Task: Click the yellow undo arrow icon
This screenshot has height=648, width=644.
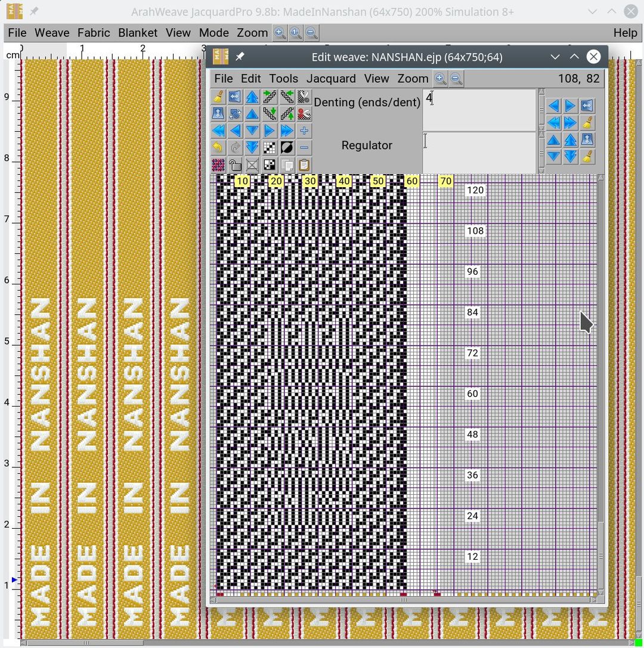Action: pyautogui.click(x=218, y=147)
